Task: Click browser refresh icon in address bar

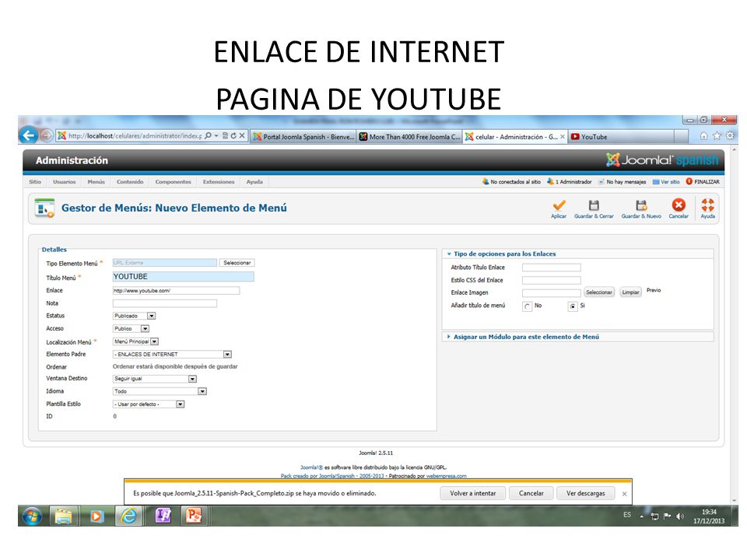Action: tap(233, 135)
